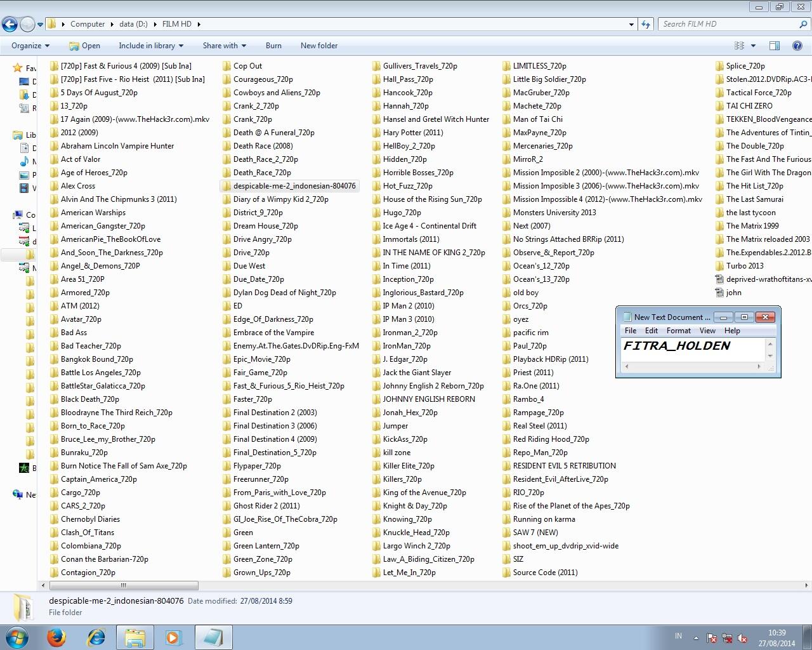Select the Monsters University 2013 folder
The image size is (812, 650).
tap(549, 213)
